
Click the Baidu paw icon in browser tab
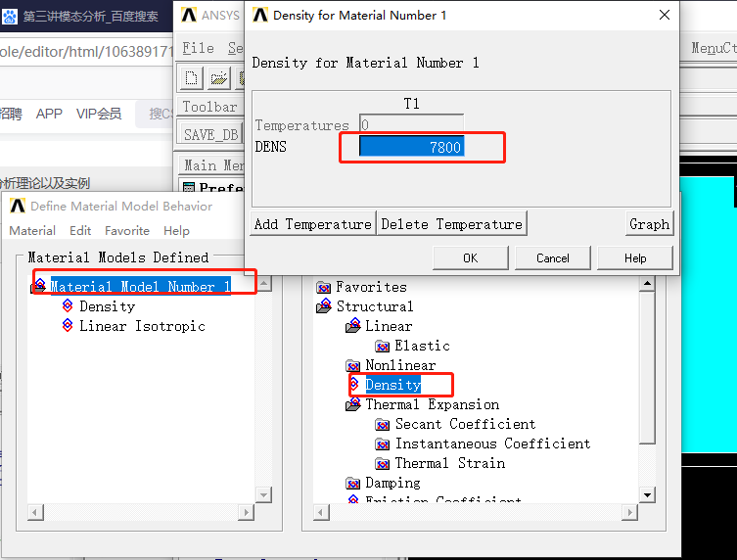pyautogui.click(x=10, y=17)
